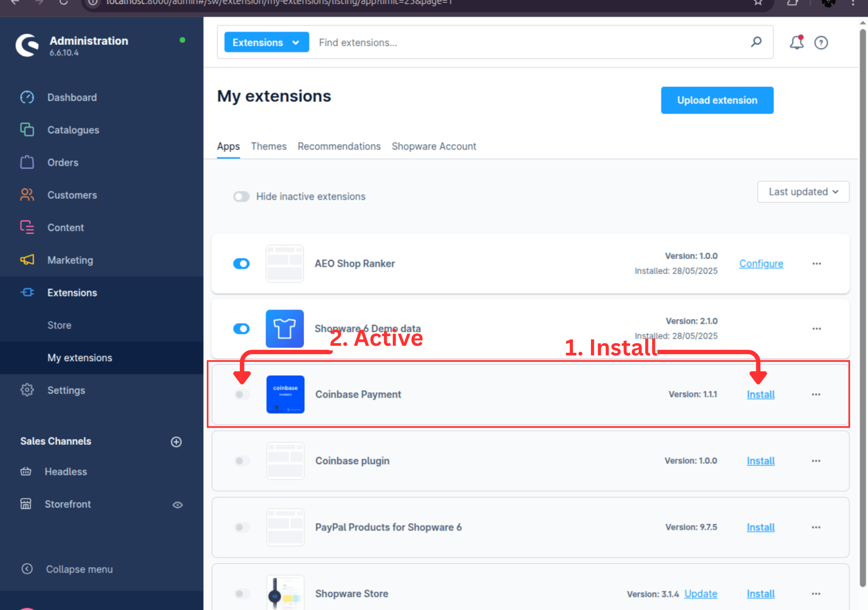Open the Dashboard gauge icon
868x610 pixels.
coord(27,97)
